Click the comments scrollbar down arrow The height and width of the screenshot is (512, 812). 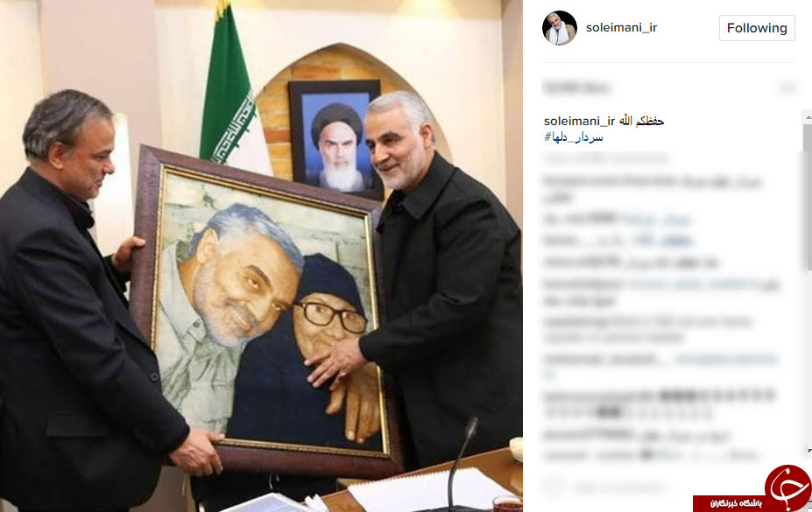point(808,452)
